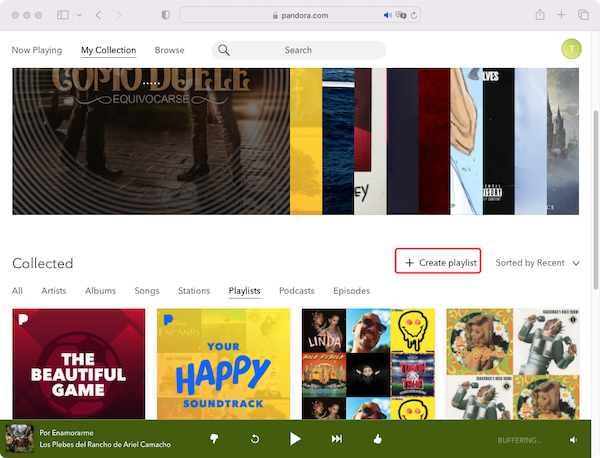
Task: Click the thumbs down icon in player
Action: (x=214, y=439)
